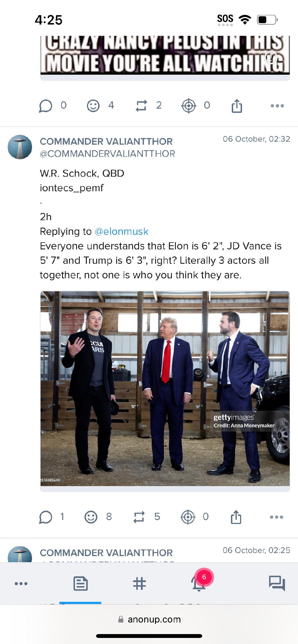Open the bottom bar three-dot menu

pos(21,583)
